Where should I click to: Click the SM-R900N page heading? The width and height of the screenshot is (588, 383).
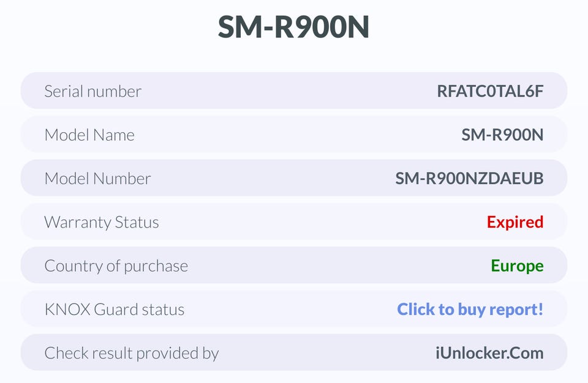(x=294, y=28)
